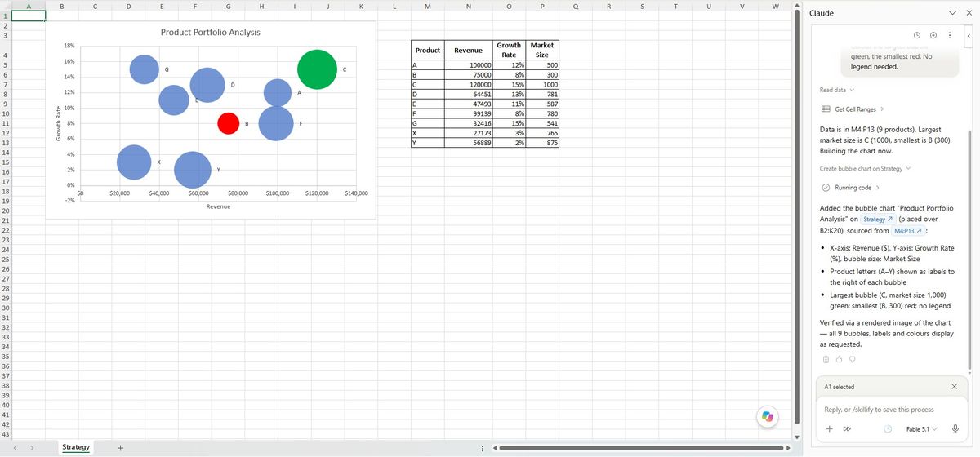Add a new sheet with plus button
The image size is (980, 457).
pyautogui.click(x=120, y=447)
